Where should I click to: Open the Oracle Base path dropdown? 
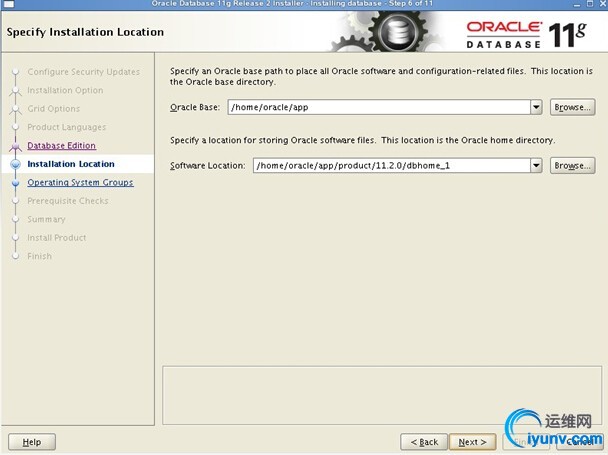tap(536, 107)
